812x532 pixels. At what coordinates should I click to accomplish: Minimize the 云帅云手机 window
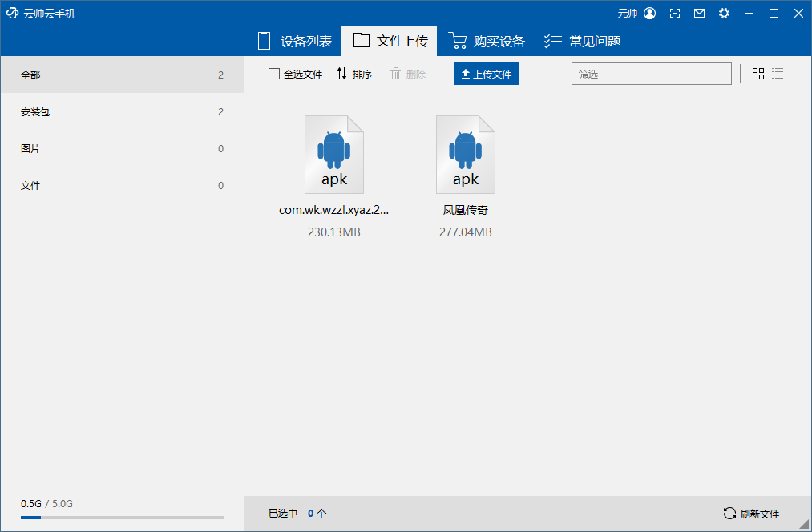click(749, 14)
